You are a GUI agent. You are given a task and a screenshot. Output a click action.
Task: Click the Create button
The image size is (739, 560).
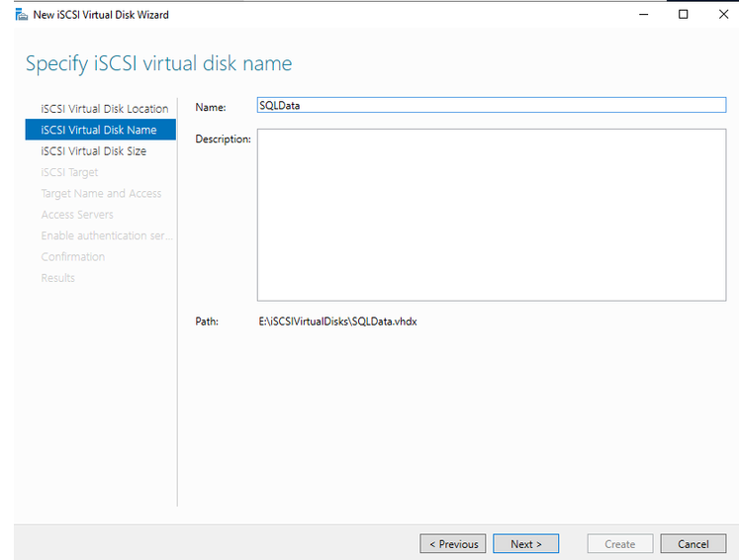pos(619,544)
